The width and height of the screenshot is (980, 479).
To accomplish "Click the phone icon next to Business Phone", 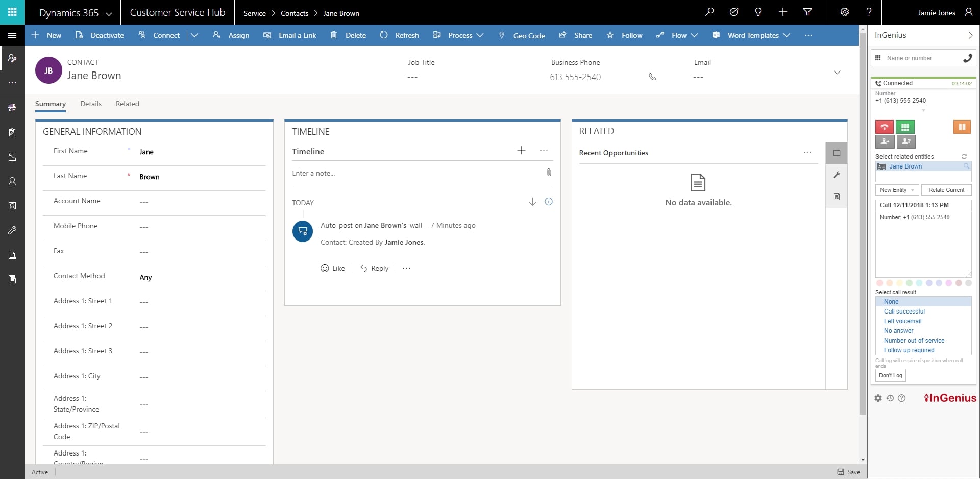I will [x=652, y=77].
